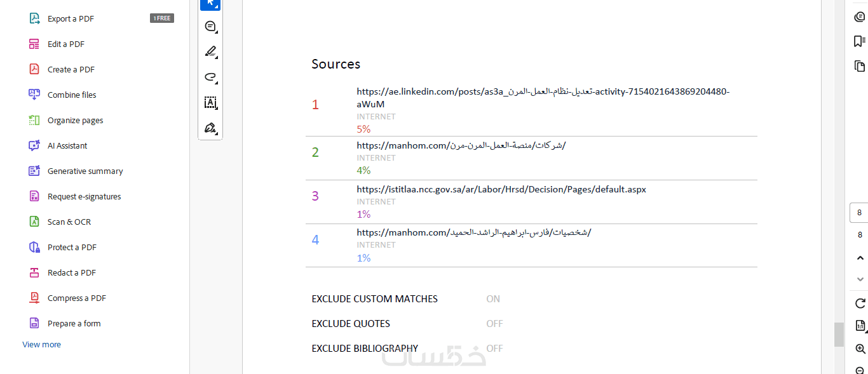Viewport: 868px width, 374px height.
Task: Open AI Assistant from tools list
Action: point(67,145)
